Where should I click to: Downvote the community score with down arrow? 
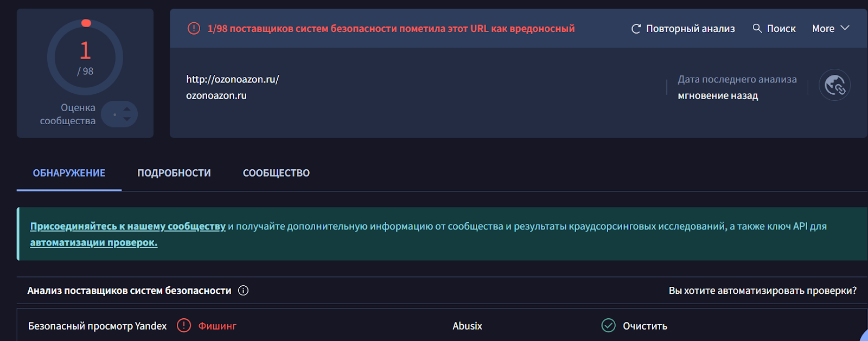point(127,119)
